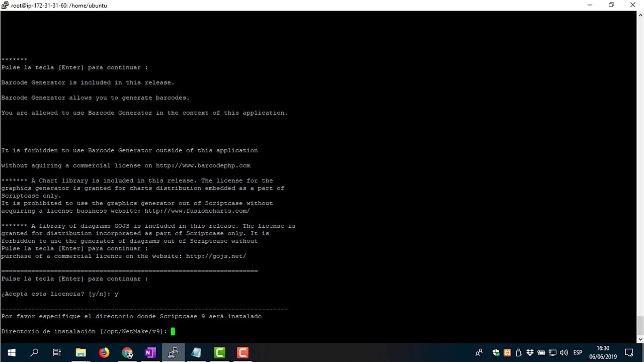The height and width of the screenshot is (362, 644).
Task: Open the notepad-style app in taskbar
Action: tap(196, 352)
